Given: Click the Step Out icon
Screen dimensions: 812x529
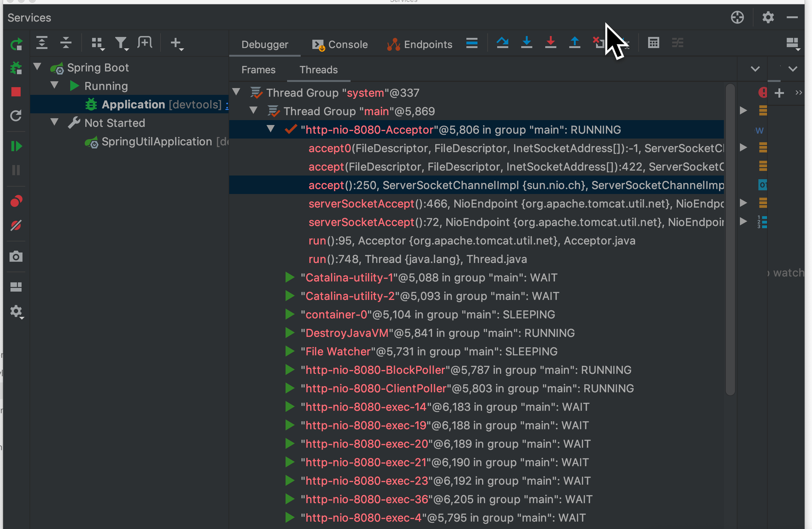Looking at the screenshot, I should pos(574,42).
